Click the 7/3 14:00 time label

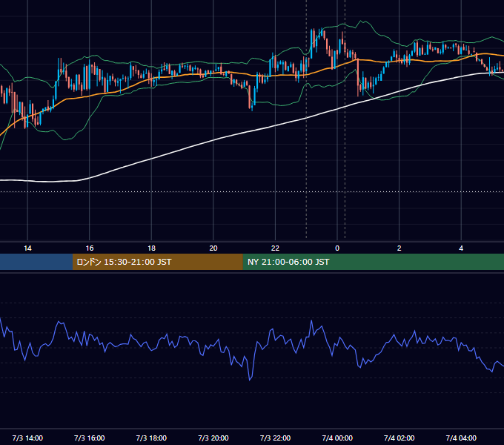[x=27, y=438]
